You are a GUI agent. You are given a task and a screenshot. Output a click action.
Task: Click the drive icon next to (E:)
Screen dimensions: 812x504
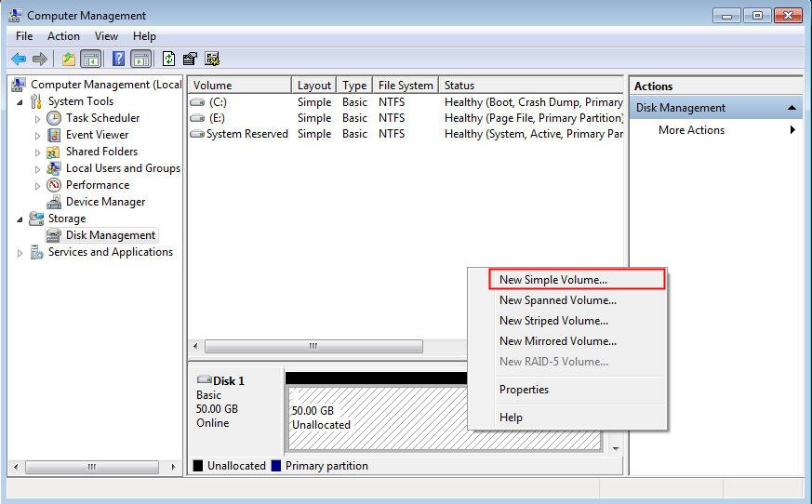[x=197, y=118]
